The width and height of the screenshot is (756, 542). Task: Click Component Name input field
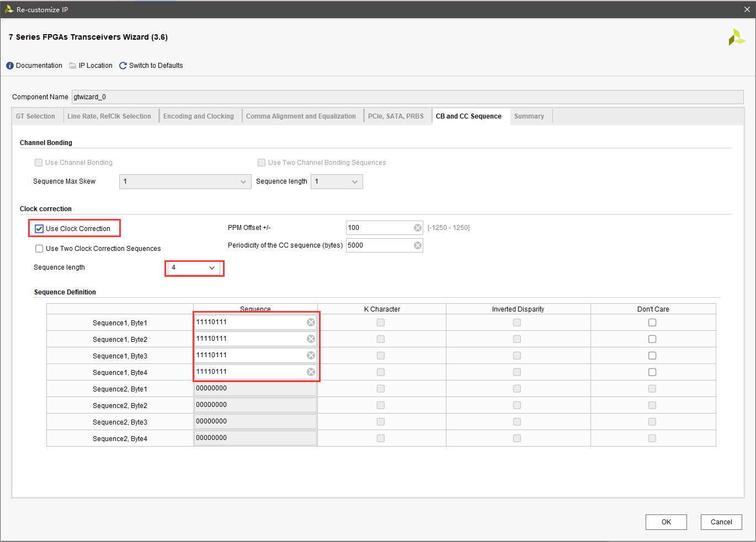point(408,97)
